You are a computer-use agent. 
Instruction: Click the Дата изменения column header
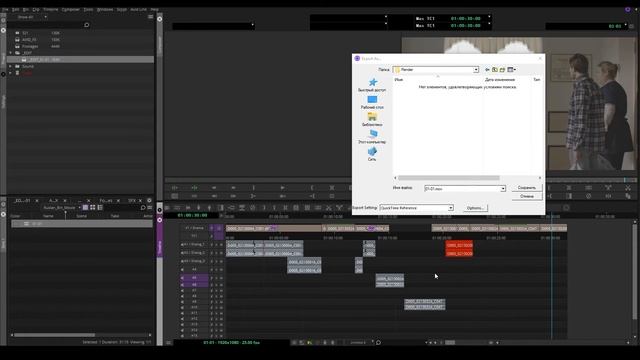point(500,80)
